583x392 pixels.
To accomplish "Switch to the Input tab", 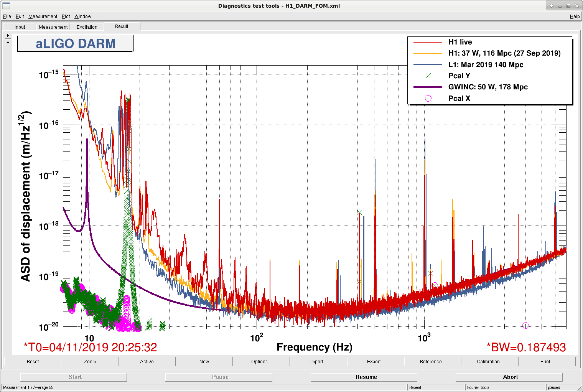I will click(x=20, y=27).
